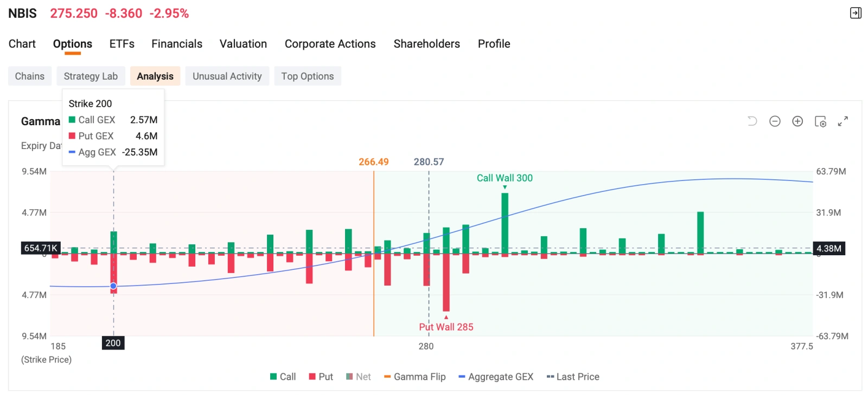Collapse the side panel via the top-right icon
Image resolution: width=868 pixels, height=395 pixels.
(x=856, y=13)
